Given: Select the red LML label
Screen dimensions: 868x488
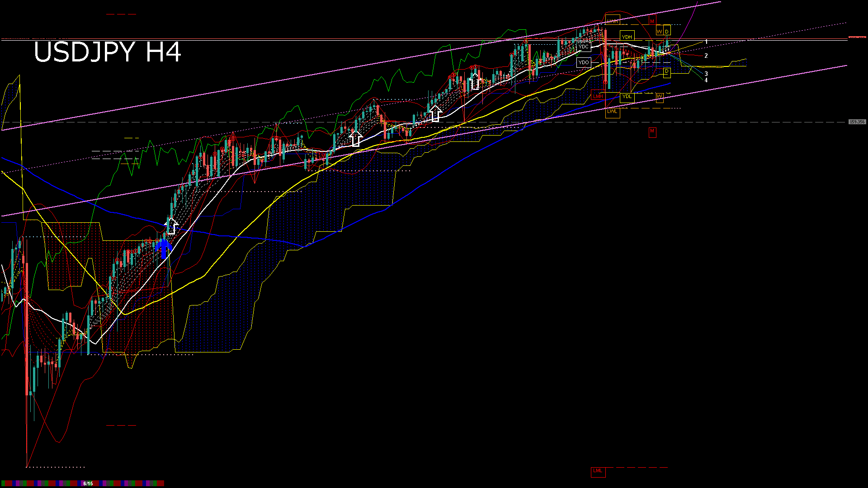Looking at the screenshot, I should [598, 471].
